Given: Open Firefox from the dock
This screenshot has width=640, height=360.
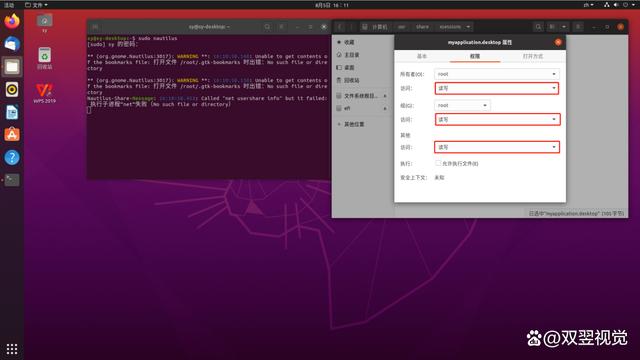Looking at the screenshot, I should [12, 21].
